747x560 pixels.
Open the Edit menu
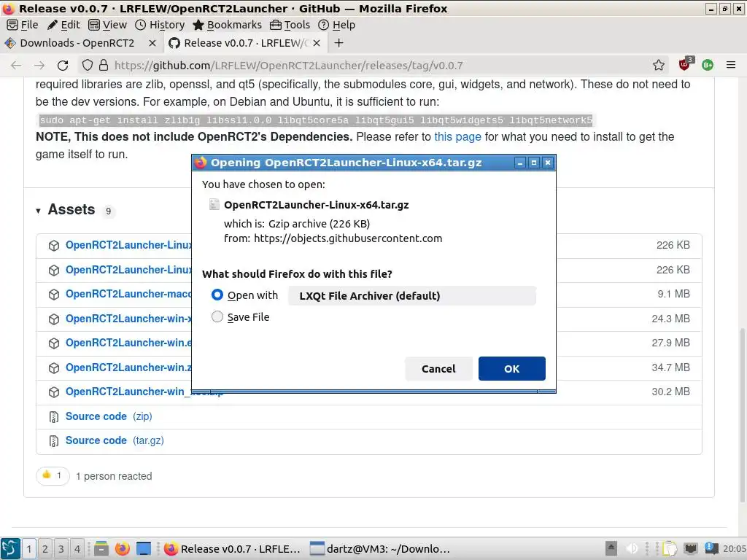[x=64, y=25]
